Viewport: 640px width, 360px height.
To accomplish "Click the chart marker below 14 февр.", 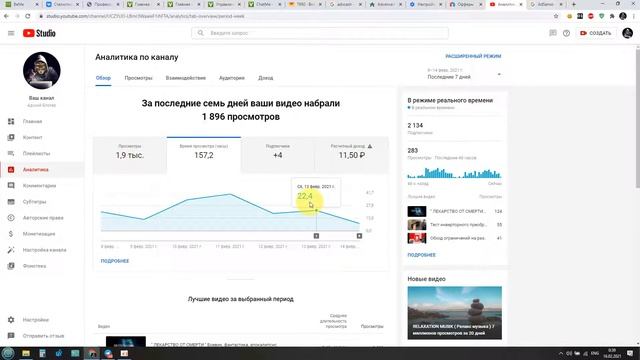I will (x=359, y=236).
